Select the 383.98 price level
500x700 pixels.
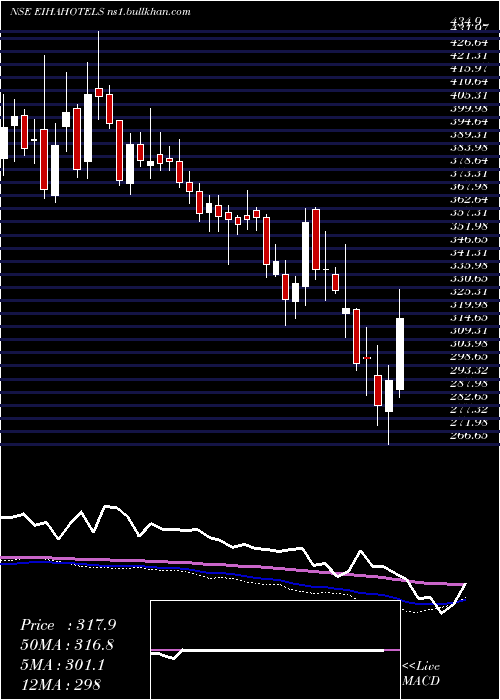pyautogui.click(x=467, y=147)
